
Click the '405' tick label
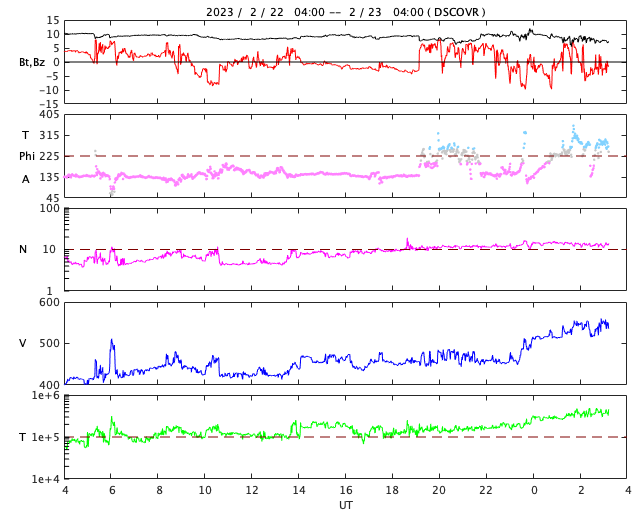49,115
